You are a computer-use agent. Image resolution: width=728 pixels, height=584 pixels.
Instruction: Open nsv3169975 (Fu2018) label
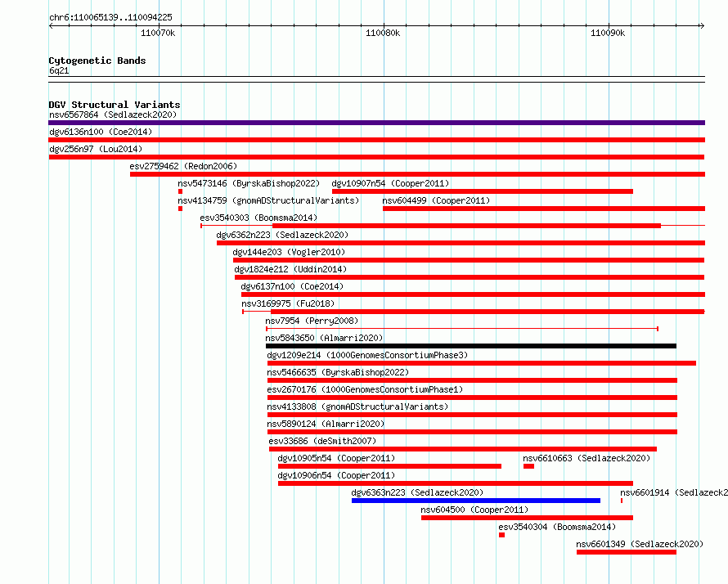pos(288,303)
